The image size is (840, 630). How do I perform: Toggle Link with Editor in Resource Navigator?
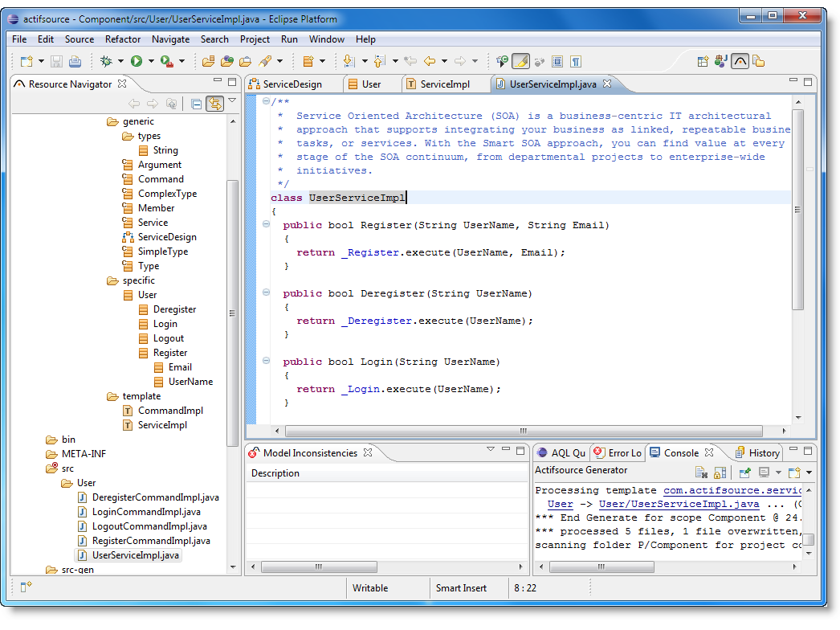(x=214, y=104)
